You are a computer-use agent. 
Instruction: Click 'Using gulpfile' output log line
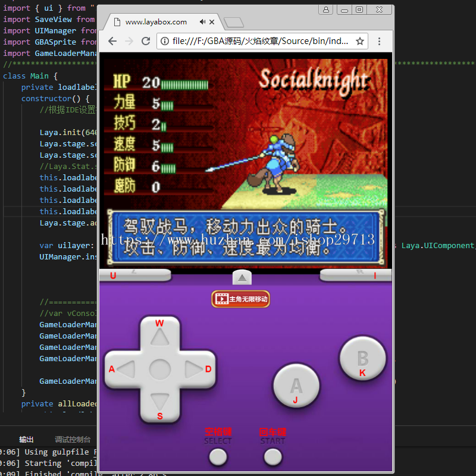[48, 452]
